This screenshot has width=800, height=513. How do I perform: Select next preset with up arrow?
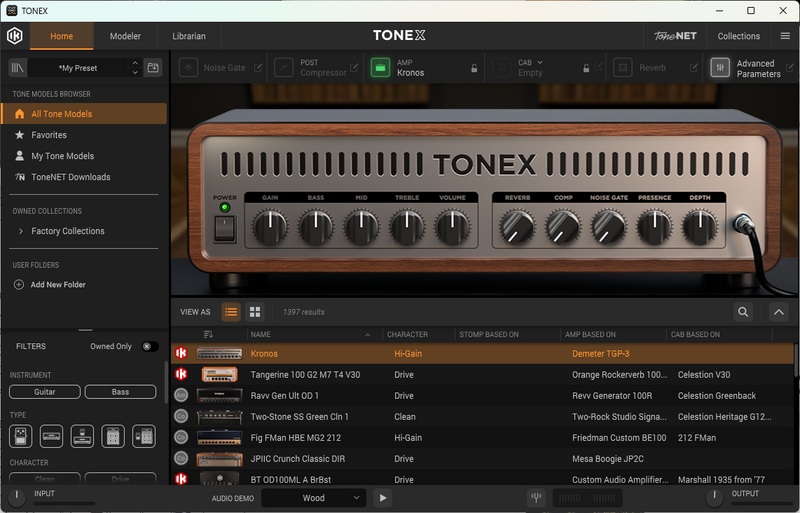click(x=135, y=63)
